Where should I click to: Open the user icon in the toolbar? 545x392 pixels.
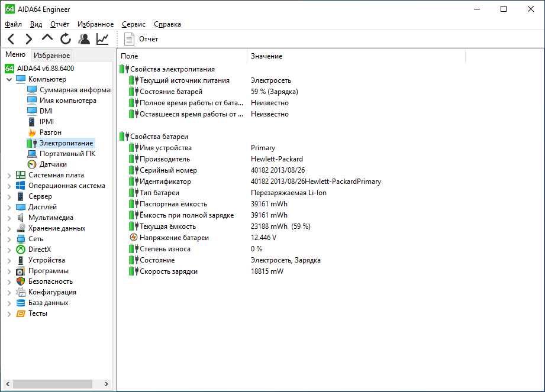click(x=84, y=39)
